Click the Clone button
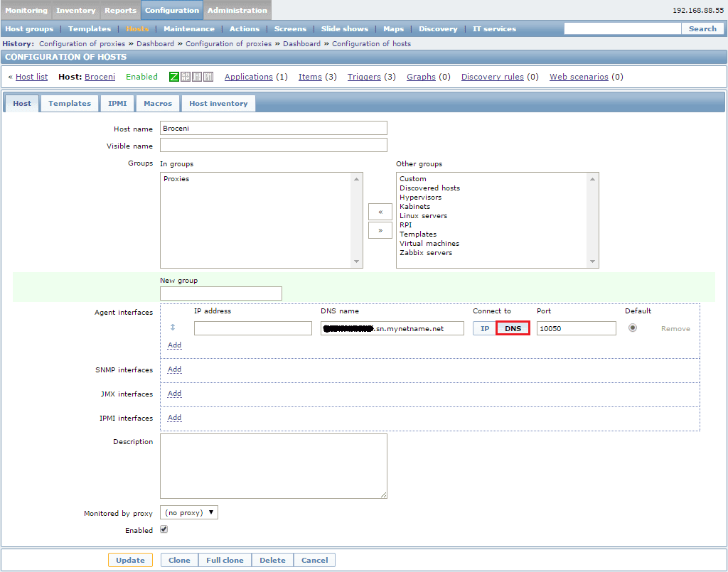 [179, 560]
